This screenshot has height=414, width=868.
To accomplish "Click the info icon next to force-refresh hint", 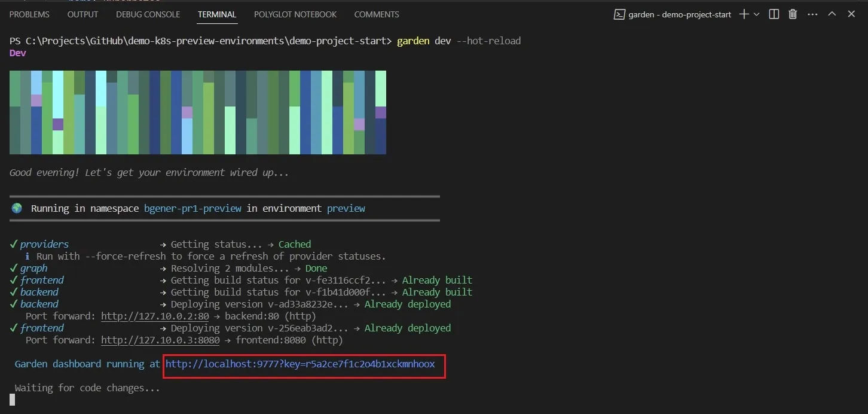I will pos(27,255).
